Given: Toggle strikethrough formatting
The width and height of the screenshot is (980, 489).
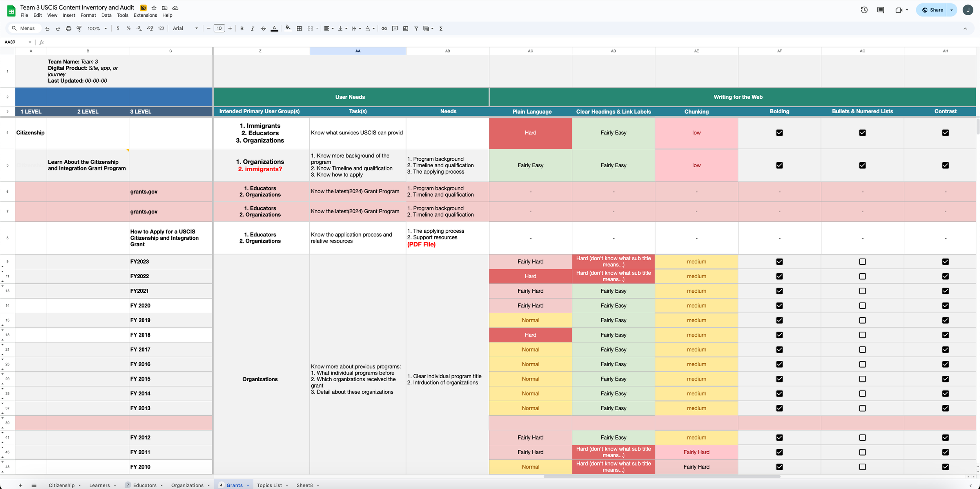Looking at the screenshot, I should tap(263, 29).
